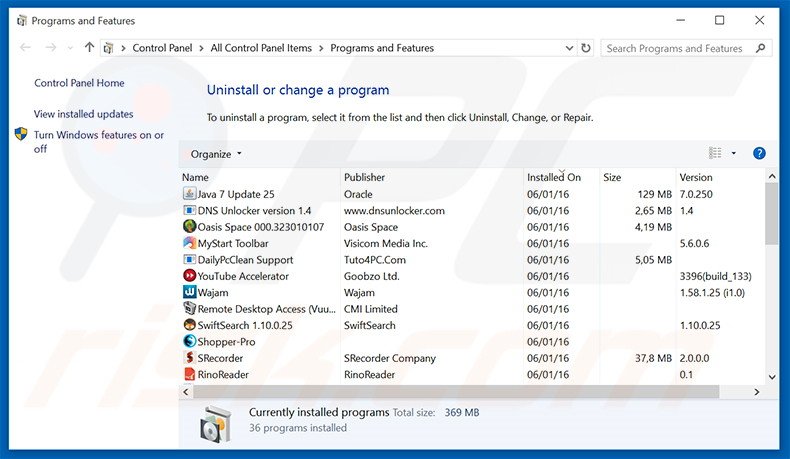The width and height of the screenshot is (790, 459).
Task: Open the view options dropdown arrow
Action: [x=734, y=153]
